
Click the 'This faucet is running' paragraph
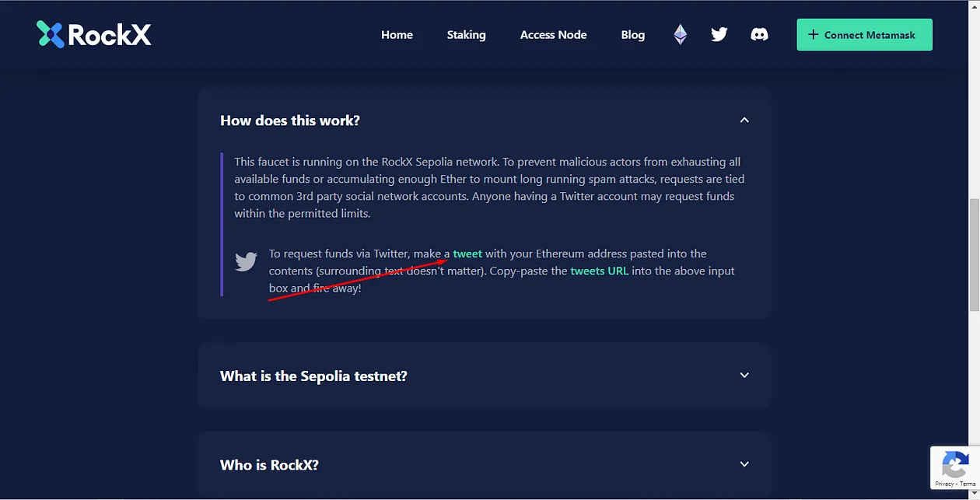pyautogui.click(x=489, y=187)
